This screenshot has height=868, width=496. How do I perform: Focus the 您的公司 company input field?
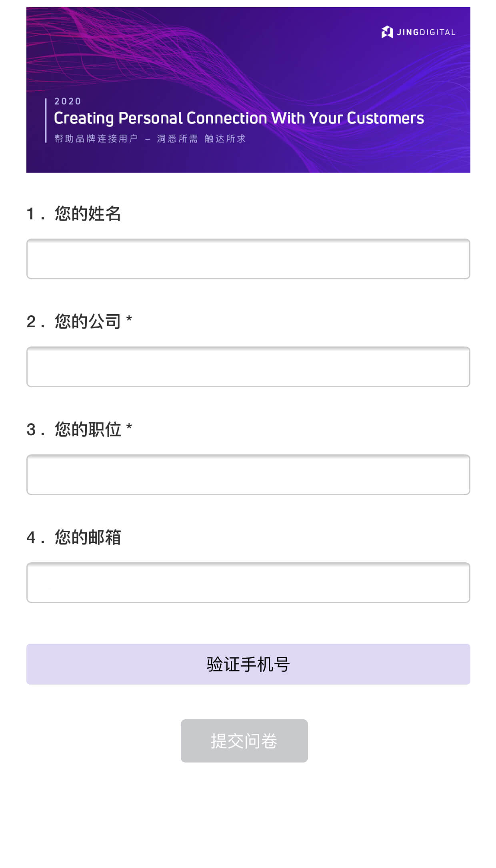pyautogui.click(x=248, y=367)
